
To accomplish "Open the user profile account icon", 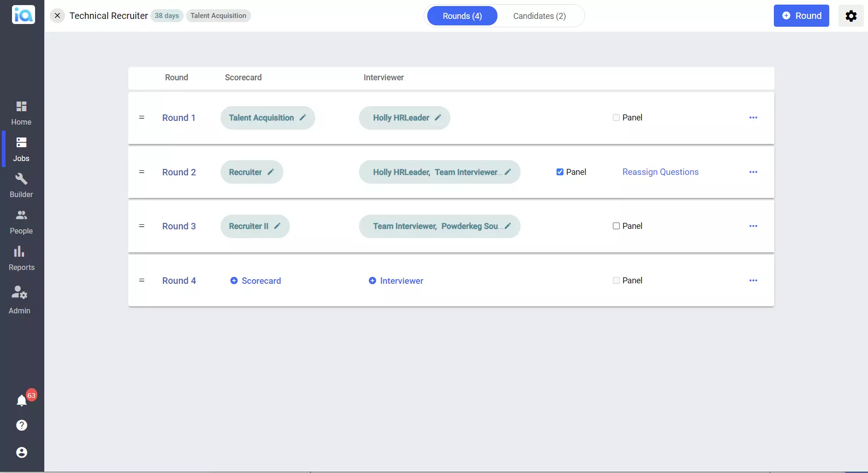I will pos(22,452).
